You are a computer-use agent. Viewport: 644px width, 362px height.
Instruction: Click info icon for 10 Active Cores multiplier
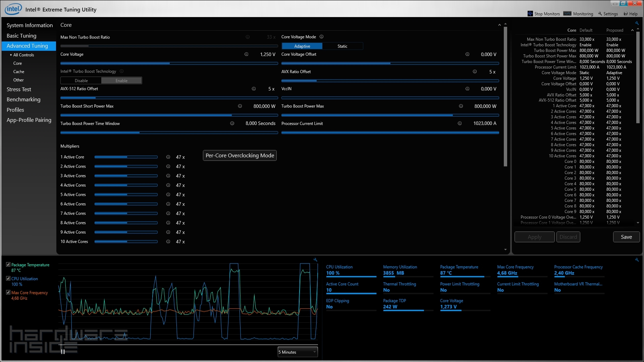click(168, 241)
